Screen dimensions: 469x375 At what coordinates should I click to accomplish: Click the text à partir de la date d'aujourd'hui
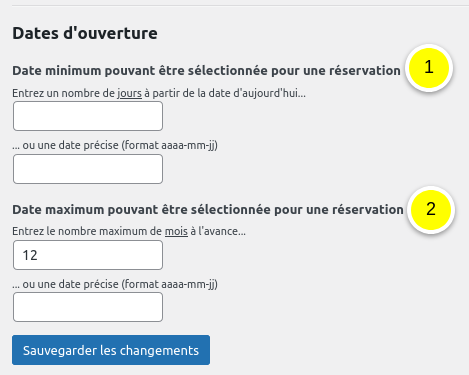point(229,93)
